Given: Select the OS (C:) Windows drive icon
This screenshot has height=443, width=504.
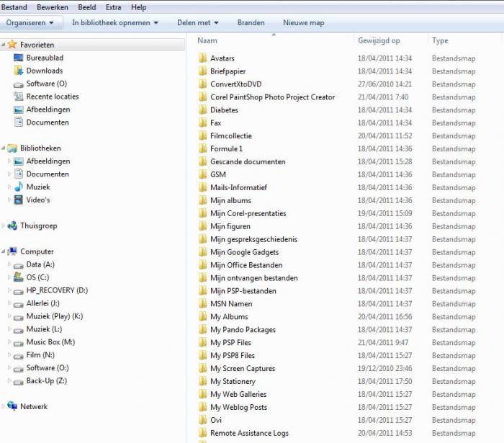Looking at the screenshot, I should pyautogui.click(x=18, y=277).
